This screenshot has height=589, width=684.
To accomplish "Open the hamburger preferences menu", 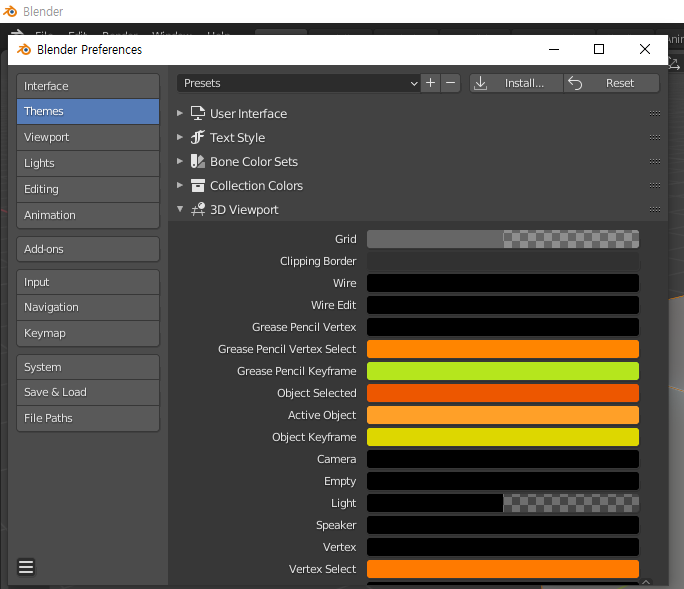I will [x=26, y=567].
